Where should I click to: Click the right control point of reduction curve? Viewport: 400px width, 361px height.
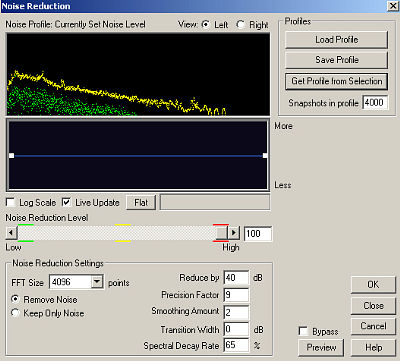coord(265,155)
